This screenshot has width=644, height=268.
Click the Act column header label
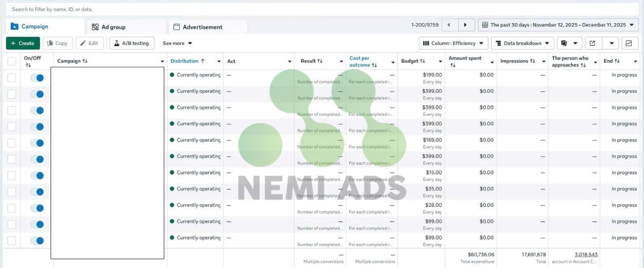tap(231, 61)
